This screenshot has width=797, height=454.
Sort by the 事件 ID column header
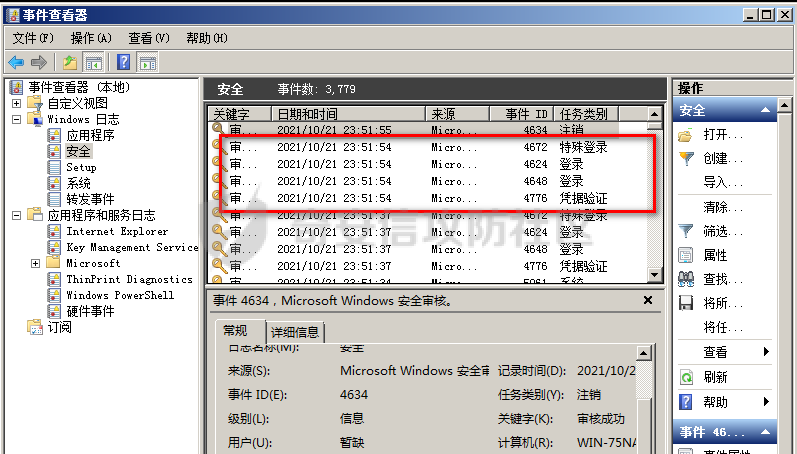[522, 114]
